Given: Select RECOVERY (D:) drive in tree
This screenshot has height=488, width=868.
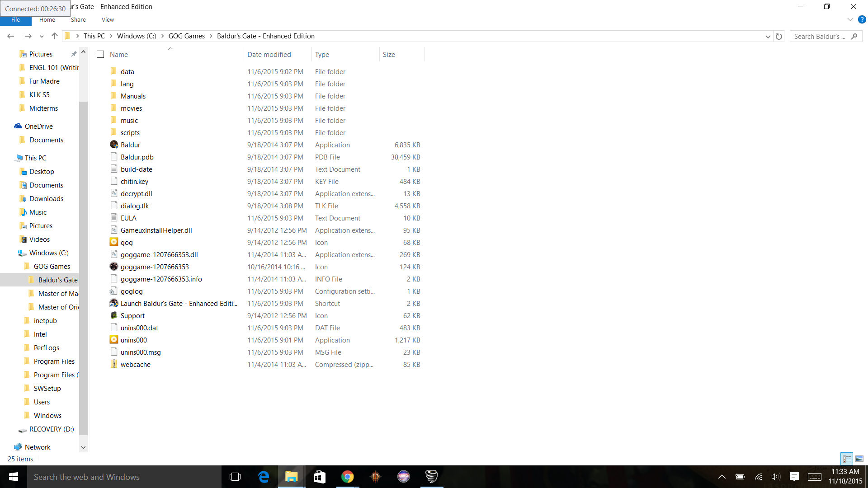Looking at the screenshot, I should pyautogui.click(x=52, y=429).
